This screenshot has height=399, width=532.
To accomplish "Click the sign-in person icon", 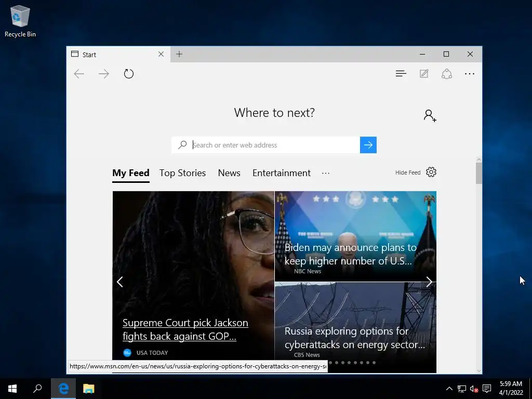I will pos(430,115).
